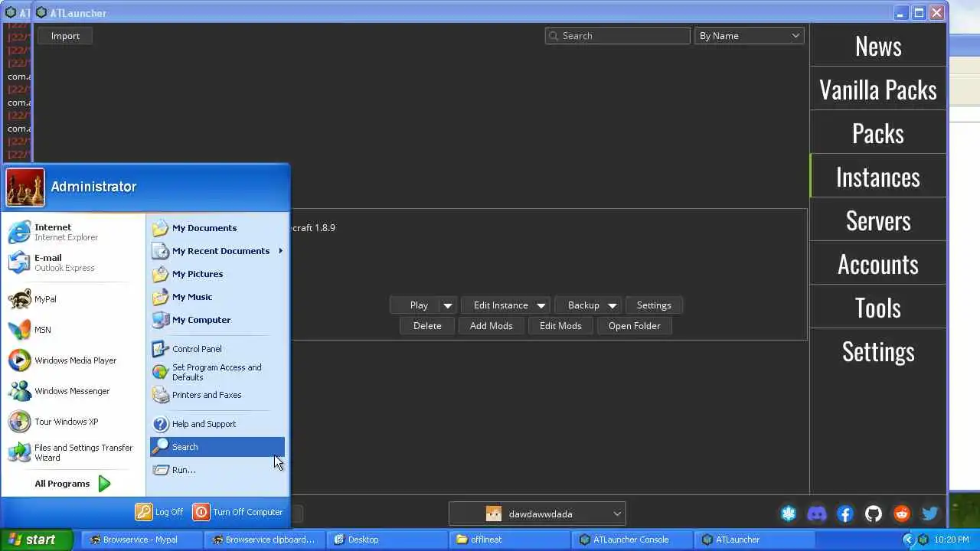Open the dawdawwdada account dropdown
This screenshot has height=551, width=980.
tap(537, 514)
